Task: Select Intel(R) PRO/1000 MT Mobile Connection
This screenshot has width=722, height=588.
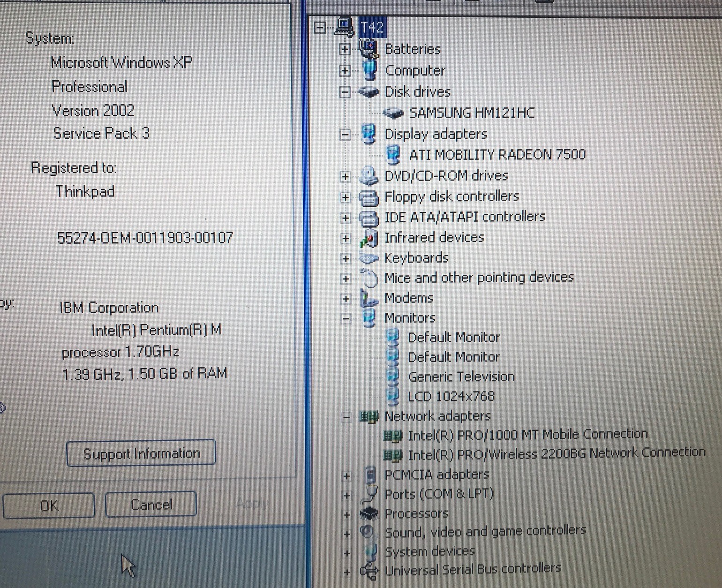Action: pos(527,435)
